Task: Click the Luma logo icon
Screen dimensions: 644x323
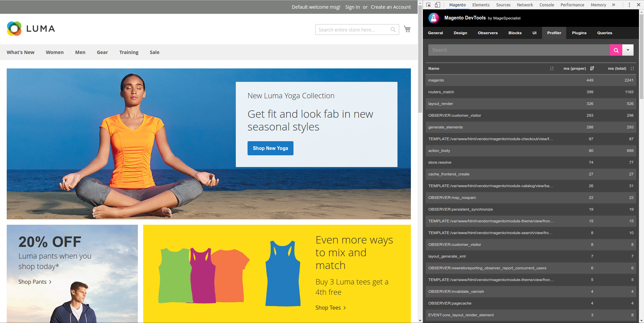Action: (14, 29)
